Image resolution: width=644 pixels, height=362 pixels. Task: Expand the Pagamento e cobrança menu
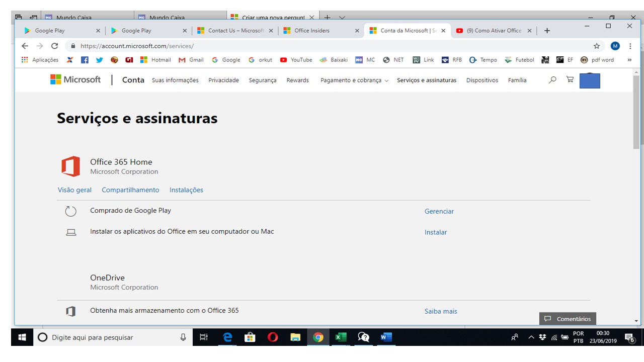tap(354, 80)
